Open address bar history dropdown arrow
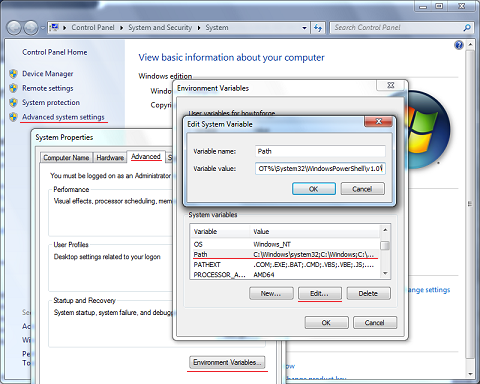This screenshot has width=480, height=384. coord(304,28)
